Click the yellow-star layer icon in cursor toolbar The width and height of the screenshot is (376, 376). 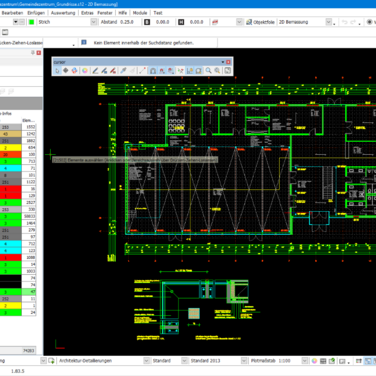(x=190, y=71)
